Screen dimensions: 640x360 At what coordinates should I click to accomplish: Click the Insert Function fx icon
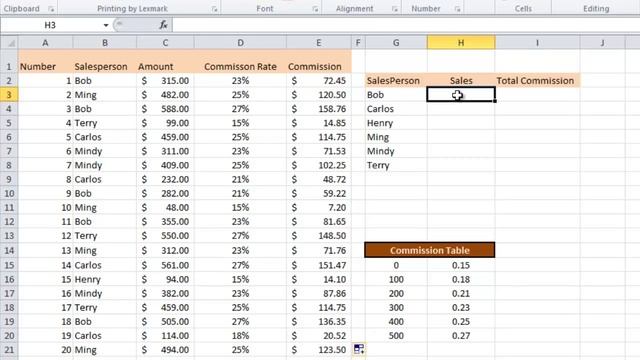(x=163, y=25)
